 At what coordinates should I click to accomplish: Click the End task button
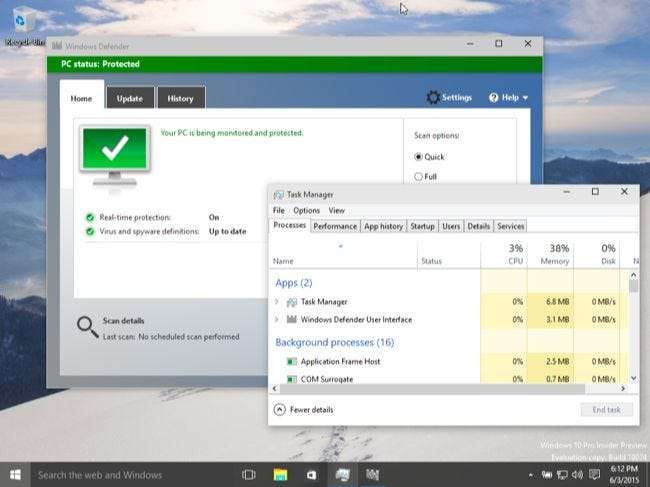point(606,410)
